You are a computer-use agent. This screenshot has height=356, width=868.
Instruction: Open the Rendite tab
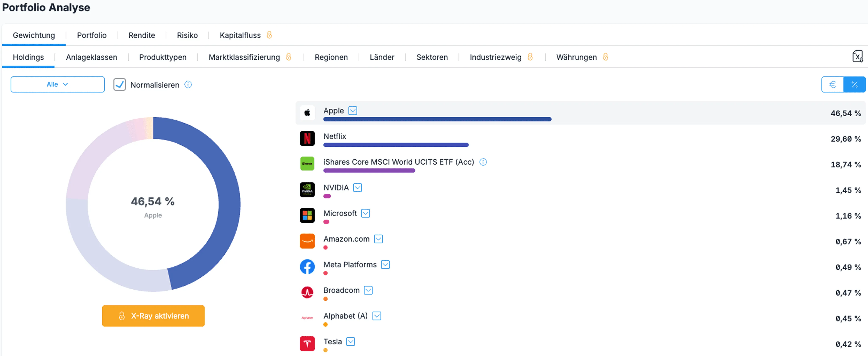pyautogui.click(x=141, y=35)
